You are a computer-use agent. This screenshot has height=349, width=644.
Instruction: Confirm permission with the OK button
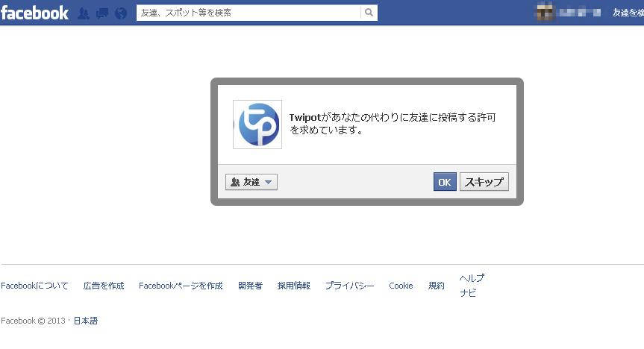tap(445, 182)
